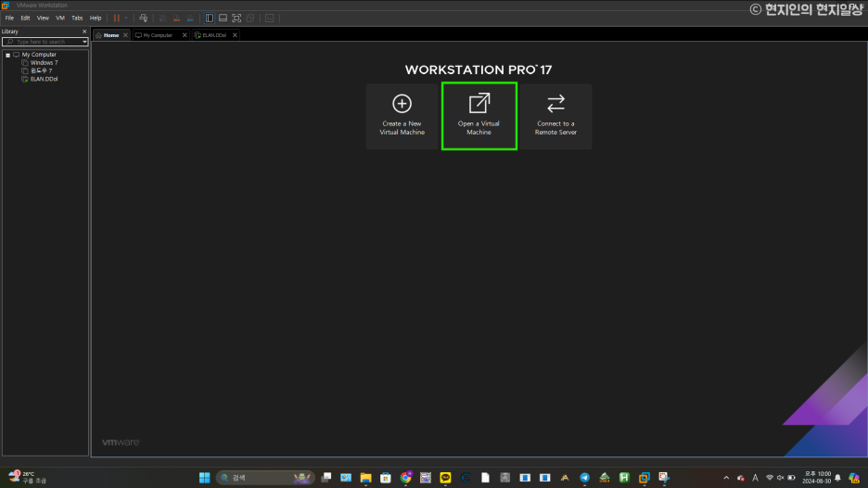Toggle the Show Library sidebar icon

[210, 19]
